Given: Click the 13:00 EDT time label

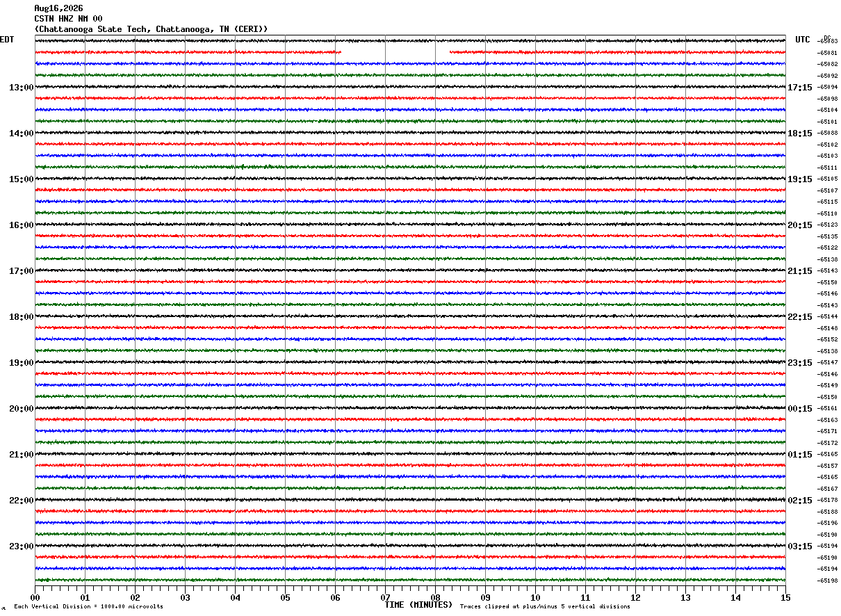Looking at the screenshot, I should tap(21, 88).
